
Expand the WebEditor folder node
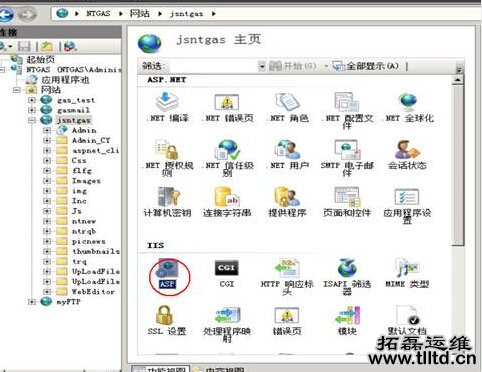(x=47, y=292)
